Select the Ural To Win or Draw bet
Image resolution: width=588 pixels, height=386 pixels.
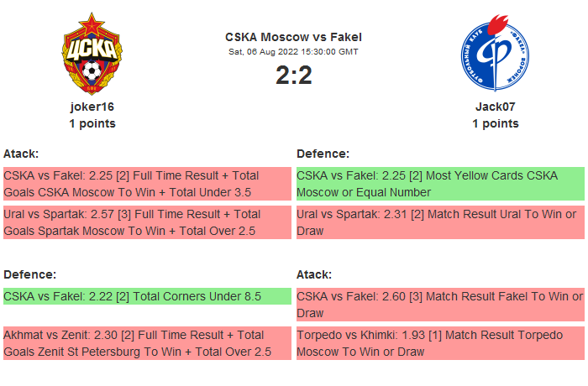440,222
